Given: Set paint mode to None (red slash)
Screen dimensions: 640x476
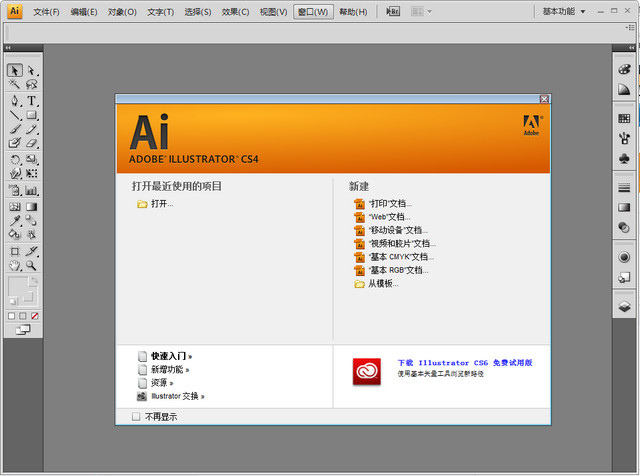Looking at the screenshot, I should coord(35,316).
